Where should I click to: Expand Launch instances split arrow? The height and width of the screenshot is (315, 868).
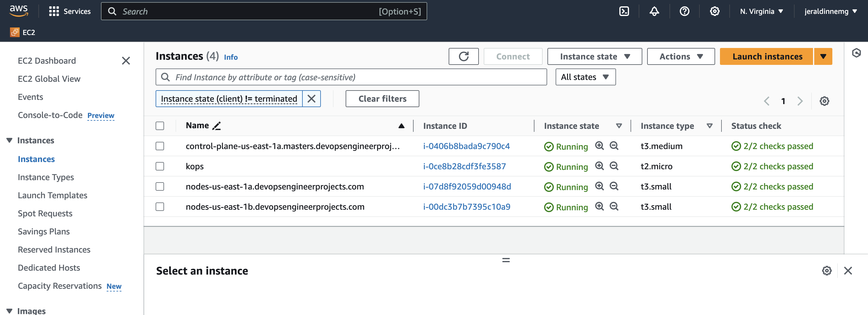point(823,56)
